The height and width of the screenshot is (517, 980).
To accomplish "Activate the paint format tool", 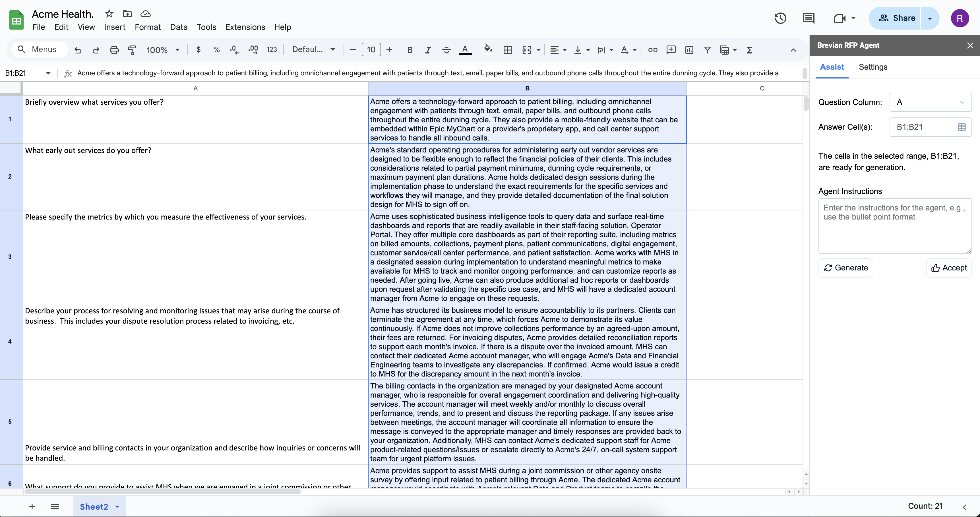I will point(132,50).
